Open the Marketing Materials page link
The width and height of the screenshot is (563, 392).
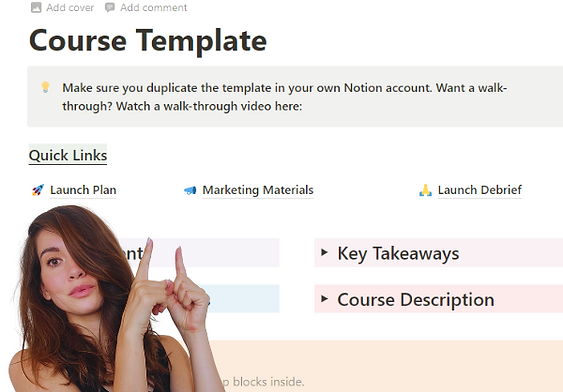coord(258,190)
